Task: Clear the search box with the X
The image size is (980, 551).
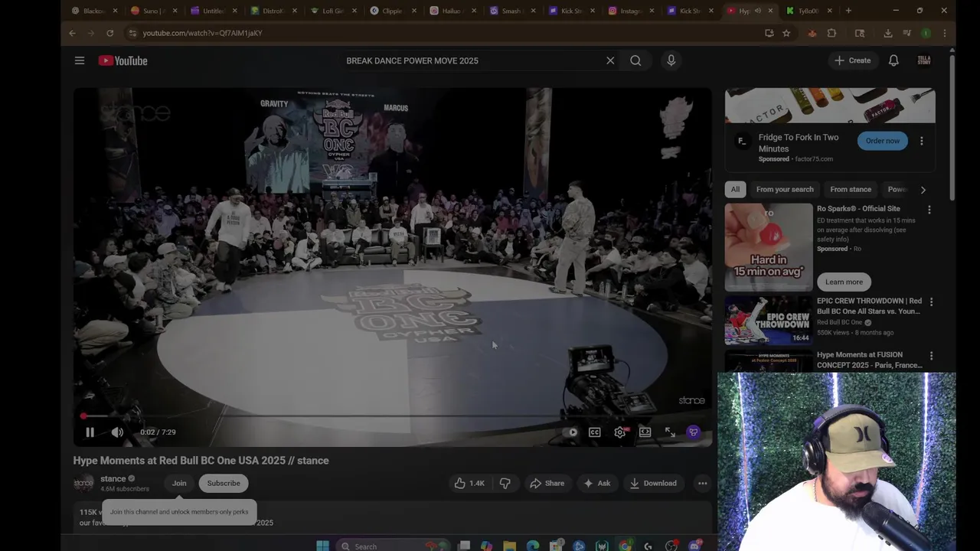Action: 610,60
